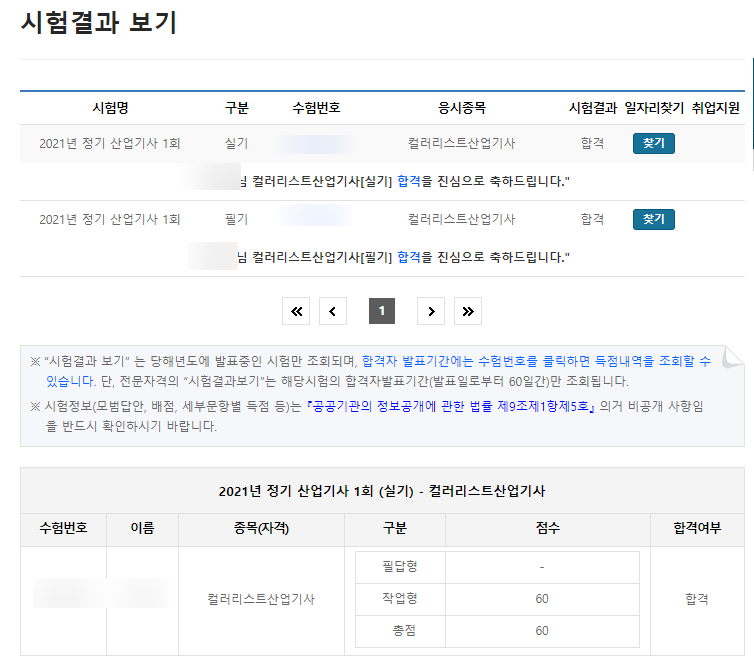754x665 pixels.
Task: Click the 응시종목 column header
Action: (x=462, y=108)
